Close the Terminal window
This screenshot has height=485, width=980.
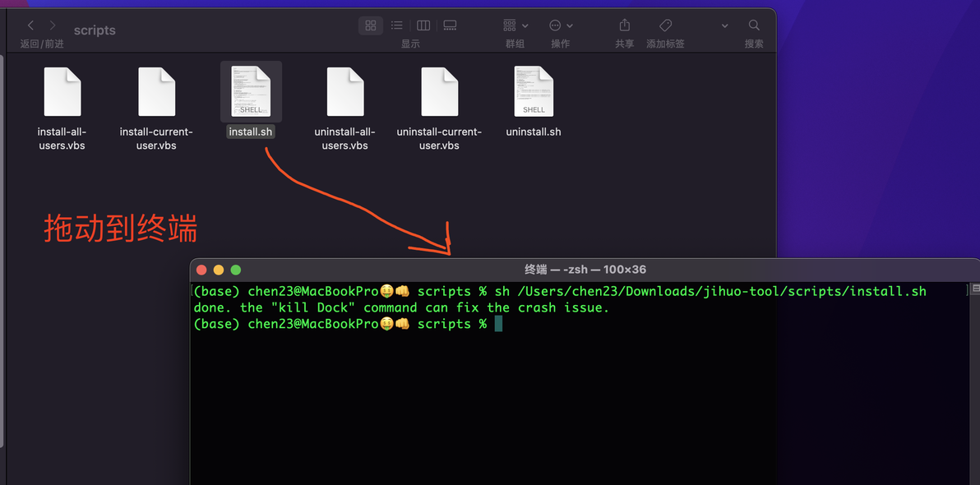point(201,270)
